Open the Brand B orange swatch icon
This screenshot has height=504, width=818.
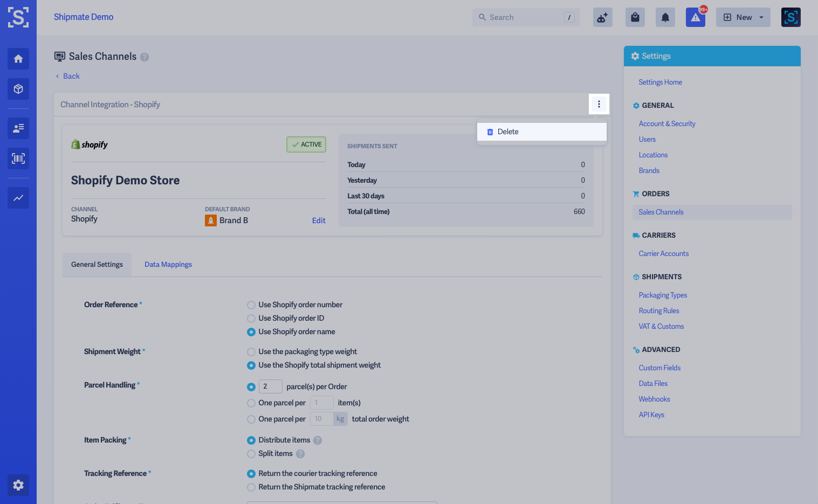(x=210, y=220)
